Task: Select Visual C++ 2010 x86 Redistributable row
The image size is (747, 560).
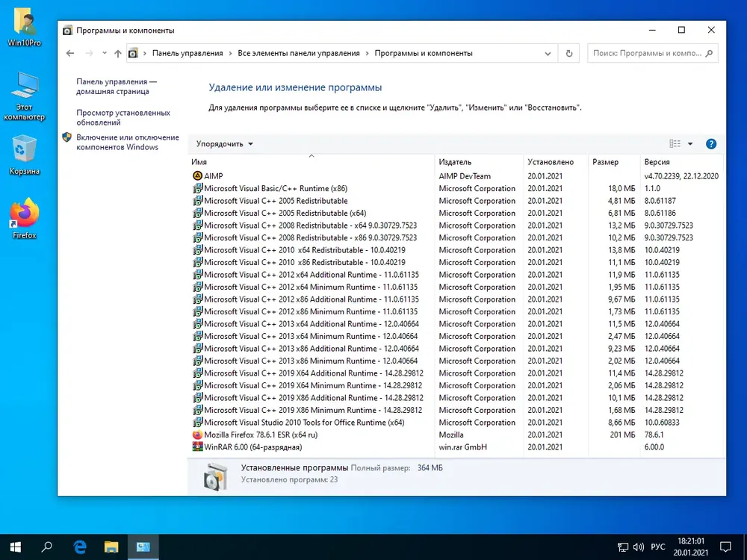Action: click(456, 262)
